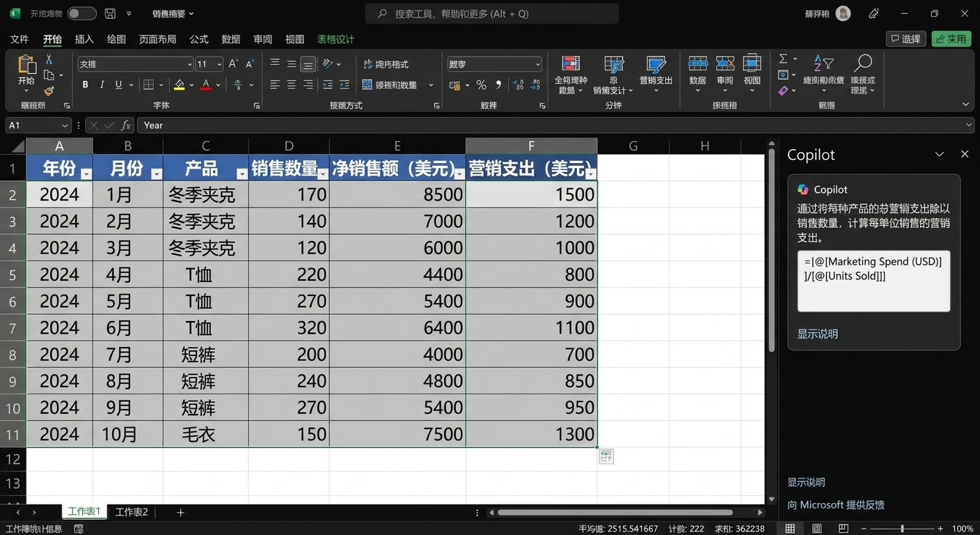
Task: Switch to the Page Layout view button in the status bar
Action: [817, 529]
